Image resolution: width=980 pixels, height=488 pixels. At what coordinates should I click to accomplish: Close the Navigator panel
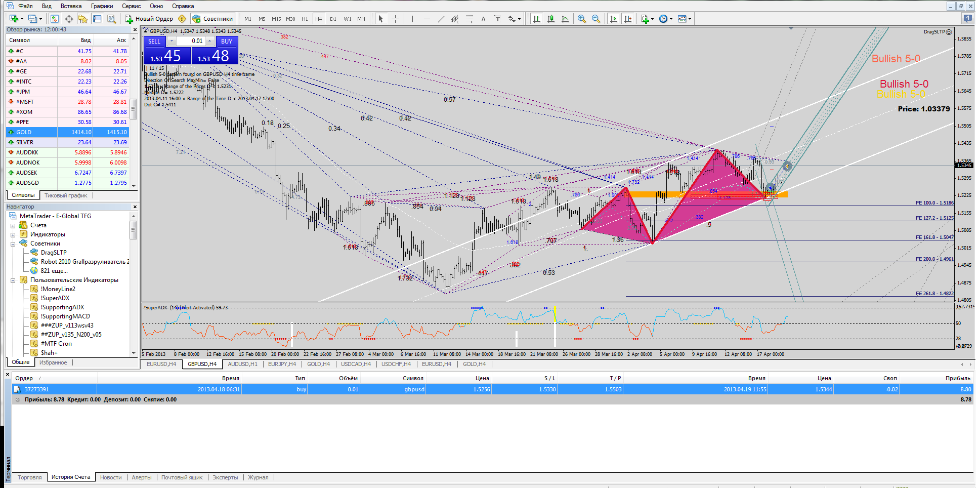[x=135, y=207]
